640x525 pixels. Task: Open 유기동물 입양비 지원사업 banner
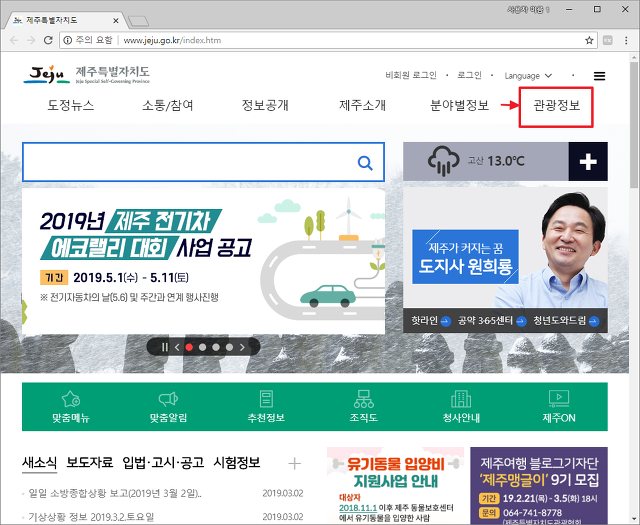pyautogui.click(x=395, y=486)
